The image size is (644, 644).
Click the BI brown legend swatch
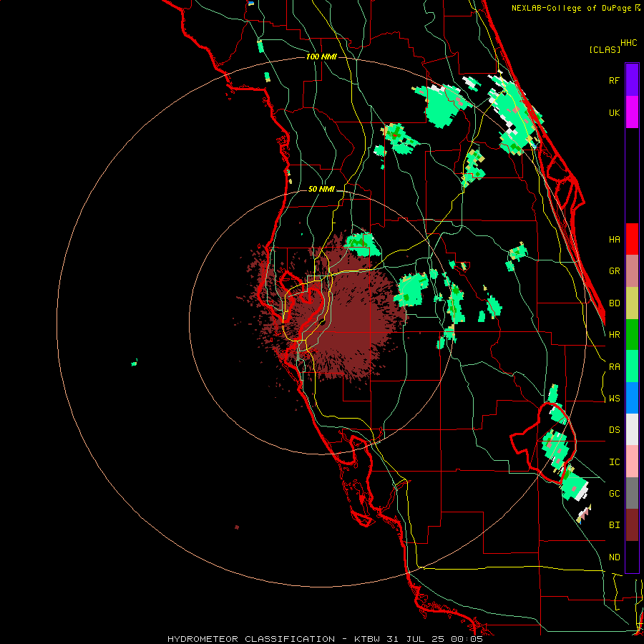(x=632, y=525)
